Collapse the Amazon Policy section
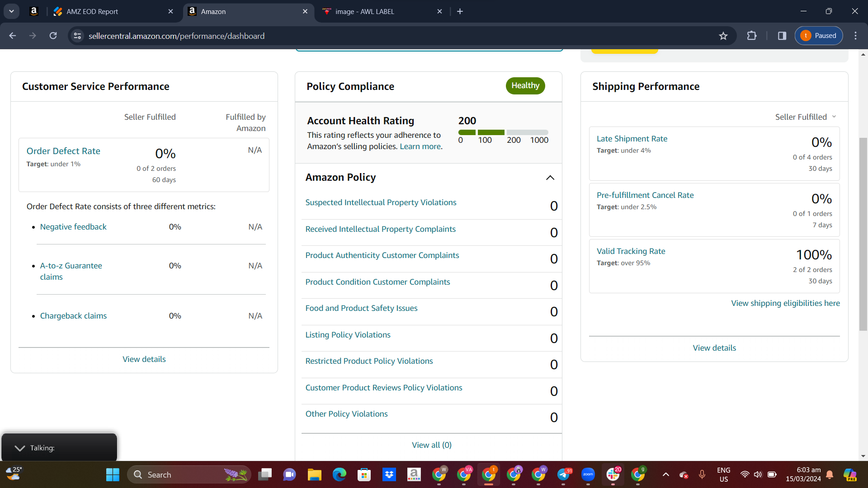Image resolution: width=868 pixels, height=488 pixels. tap(550, 178)
